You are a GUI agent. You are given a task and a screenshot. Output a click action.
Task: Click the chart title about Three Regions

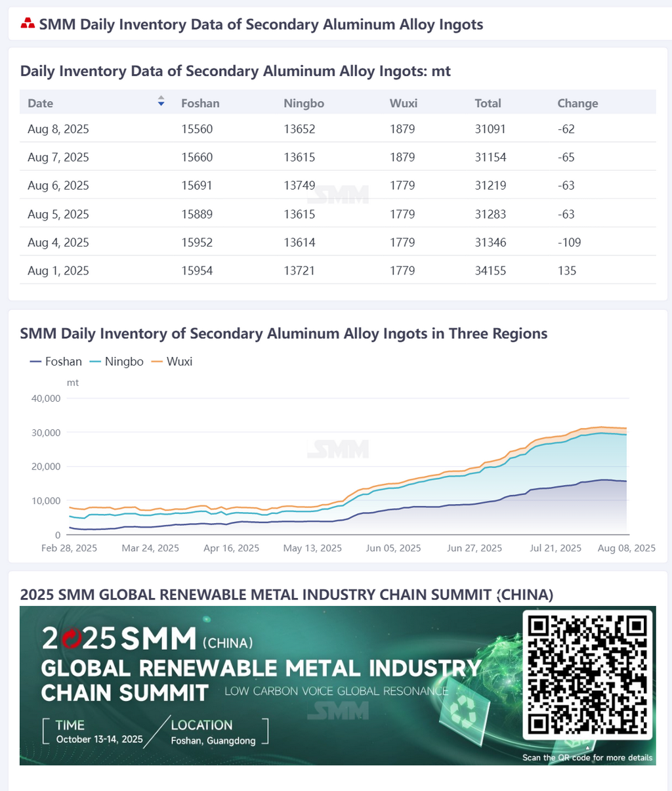click(x=283, y=333)
